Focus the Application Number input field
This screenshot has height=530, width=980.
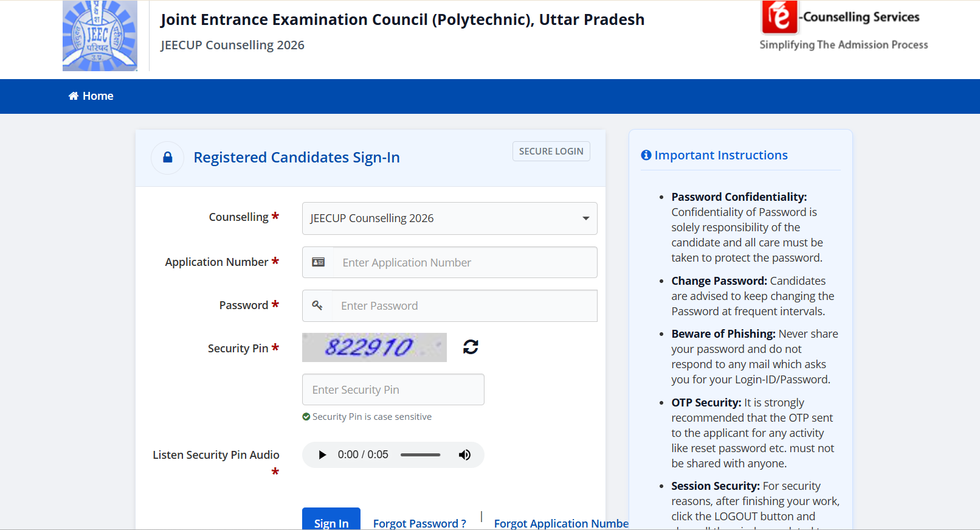pyautogui.click(x=465, y=262)
